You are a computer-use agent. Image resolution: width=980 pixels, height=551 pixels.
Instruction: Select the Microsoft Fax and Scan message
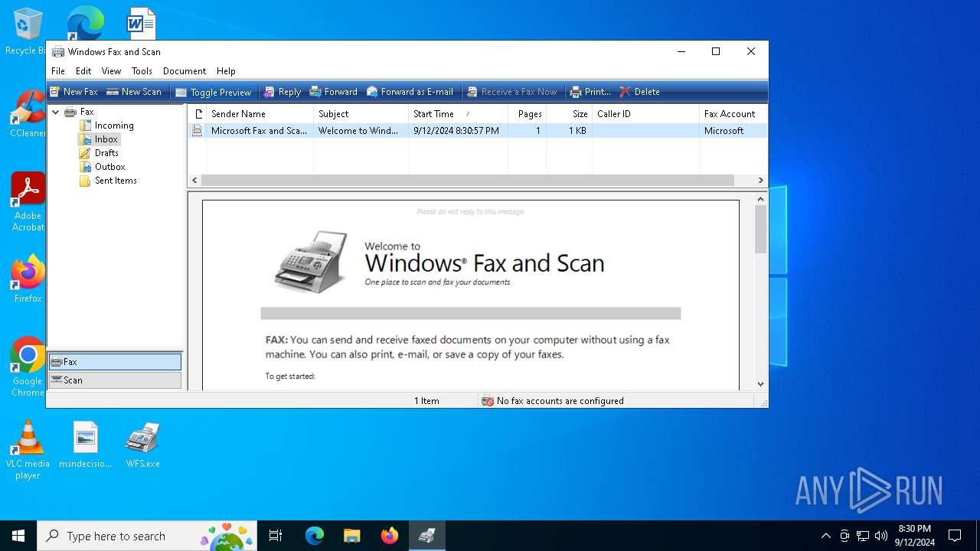(477, 131)
